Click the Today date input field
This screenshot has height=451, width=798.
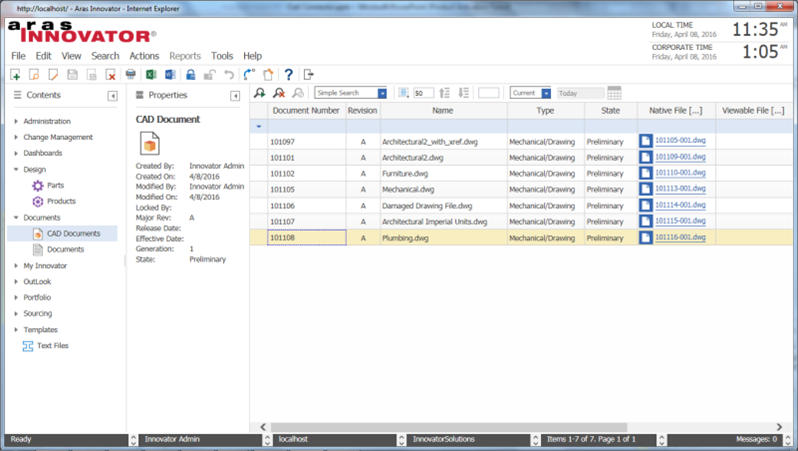point(580,93)
